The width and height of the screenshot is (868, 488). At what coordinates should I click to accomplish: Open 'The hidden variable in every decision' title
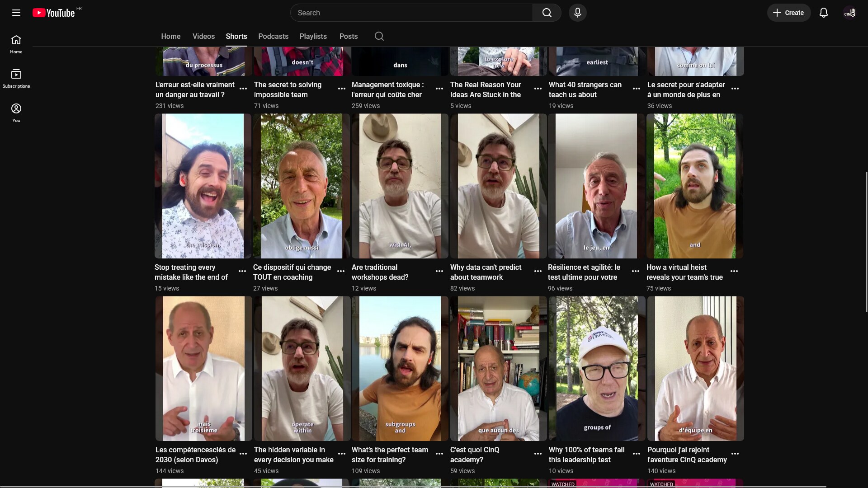pyautogui.click(x=294, y=455)
